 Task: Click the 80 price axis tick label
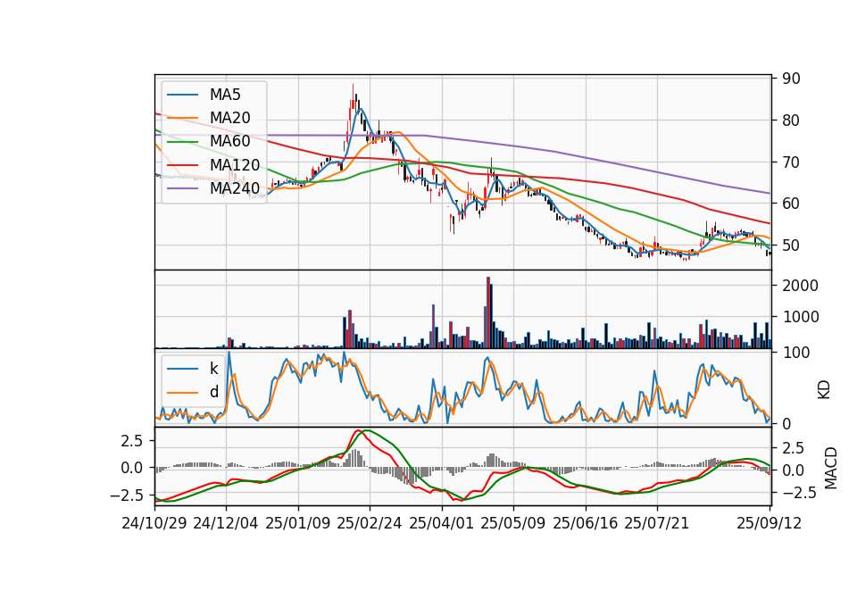tap(791, 121)
